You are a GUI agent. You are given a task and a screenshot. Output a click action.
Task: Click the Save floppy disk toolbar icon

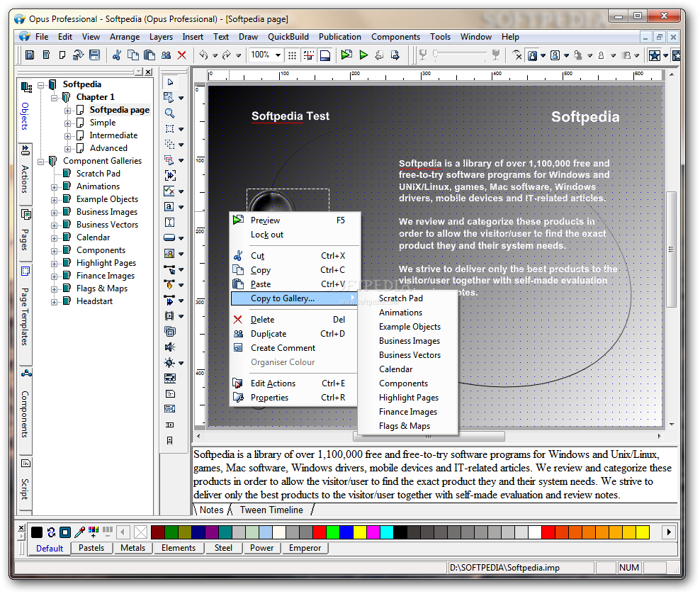94,55
